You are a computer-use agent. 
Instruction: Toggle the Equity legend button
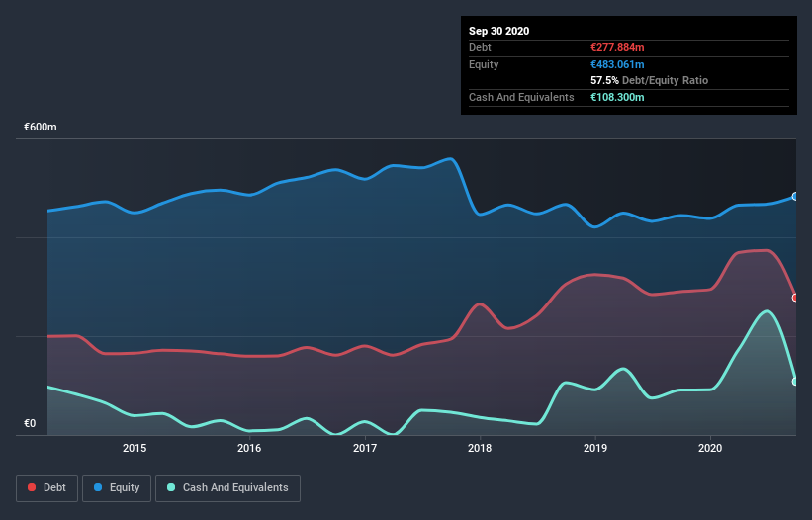pyautogui.click(x=117, y=488)
